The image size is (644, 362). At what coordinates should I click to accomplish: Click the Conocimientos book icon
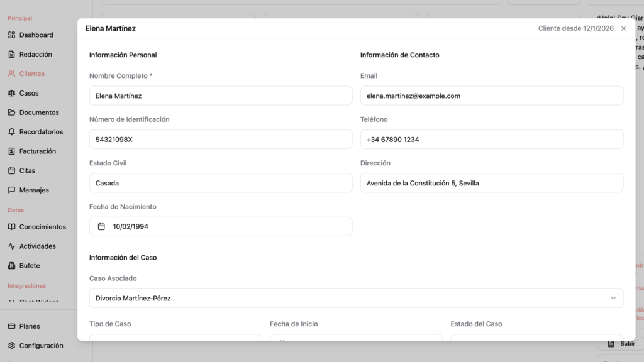click(x=11, y=227)
